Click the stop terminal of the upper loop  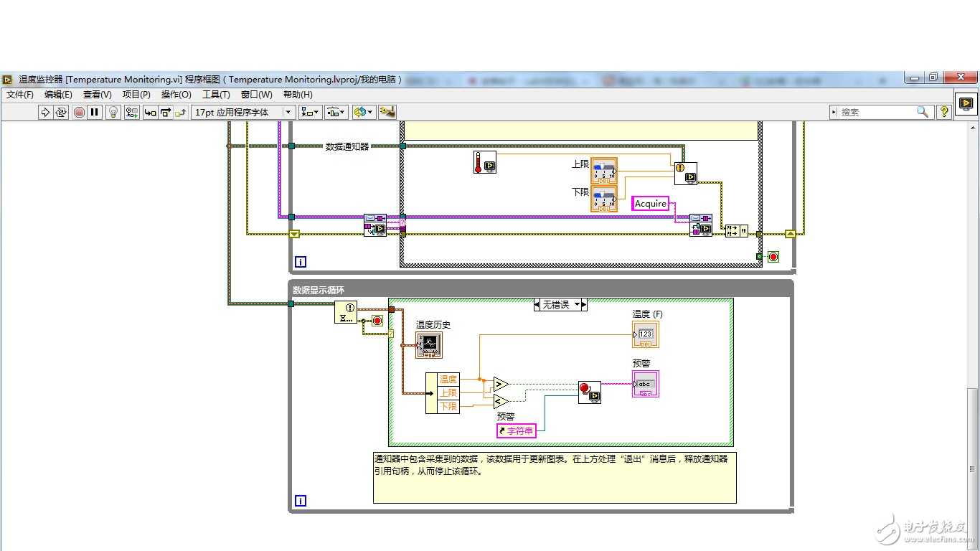773,256
